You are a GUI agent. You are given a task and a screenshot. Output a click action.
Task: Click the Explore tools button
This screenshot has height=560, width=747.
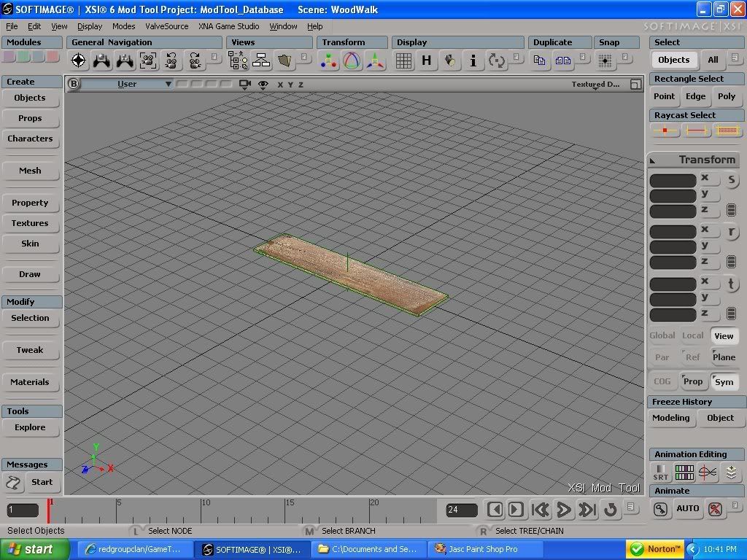30,427
